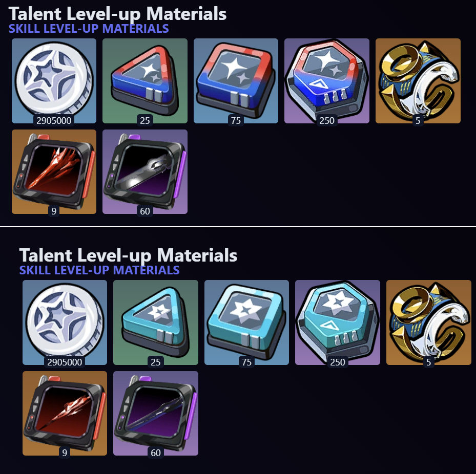The height and width of the screenshot is (474, 476).
Task: Click SKILL LEVEL-UP MATERIALS subtitle above red-blue chips
Action: (89, 29)
